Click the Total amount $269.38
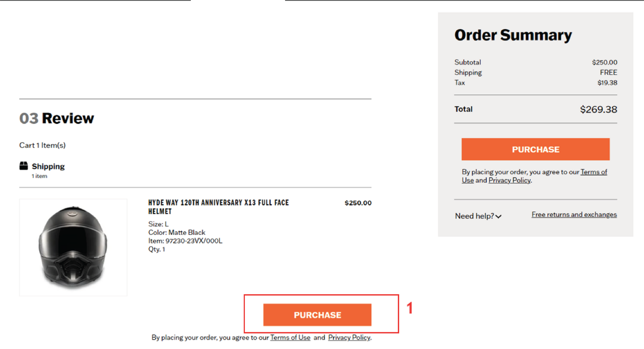This screenshot has height=349, width=644. pos(598,109)
